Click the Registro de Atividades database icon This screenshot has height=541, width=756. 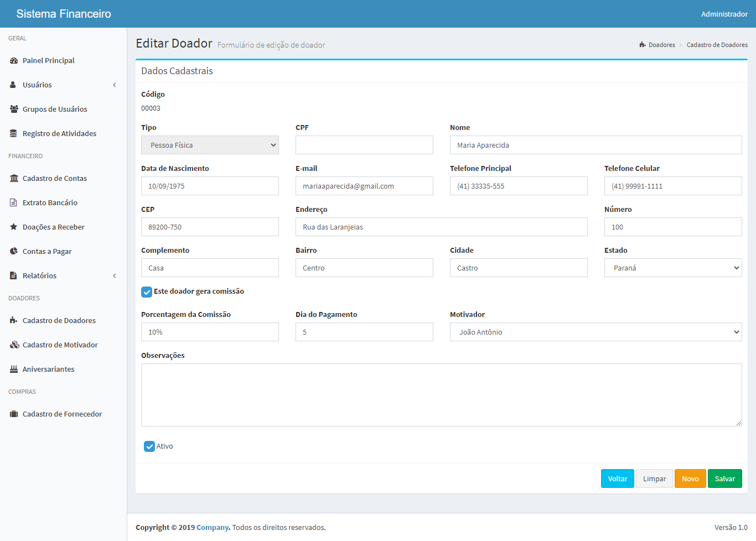pos(14,134)
